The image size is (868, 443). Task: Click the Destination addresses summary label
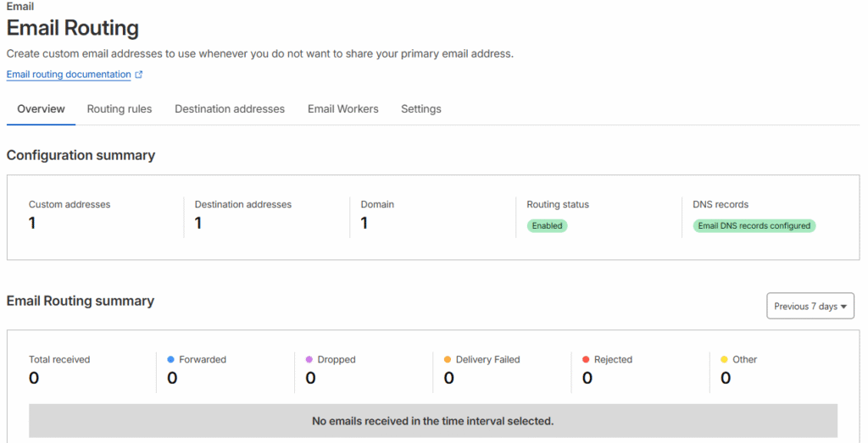click(x=243, y=204)
